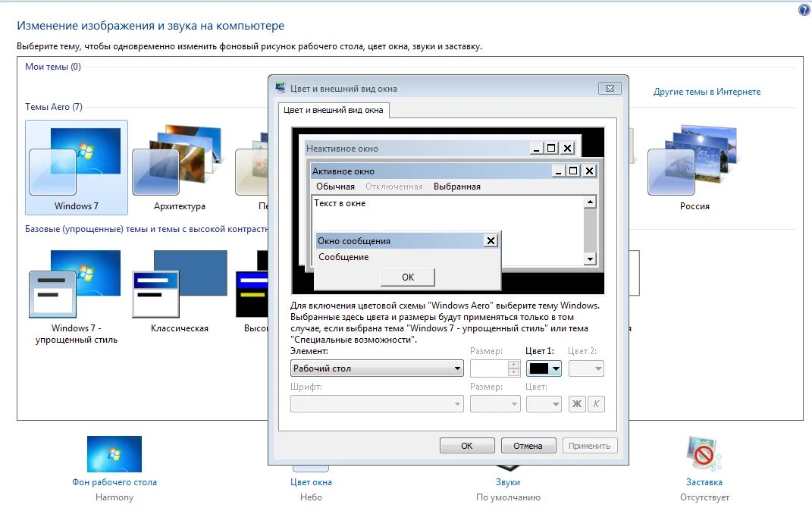Click maximize icon on Активное окно preview
This screenshot has height=511, width=812.
click(x=573, y=171)
